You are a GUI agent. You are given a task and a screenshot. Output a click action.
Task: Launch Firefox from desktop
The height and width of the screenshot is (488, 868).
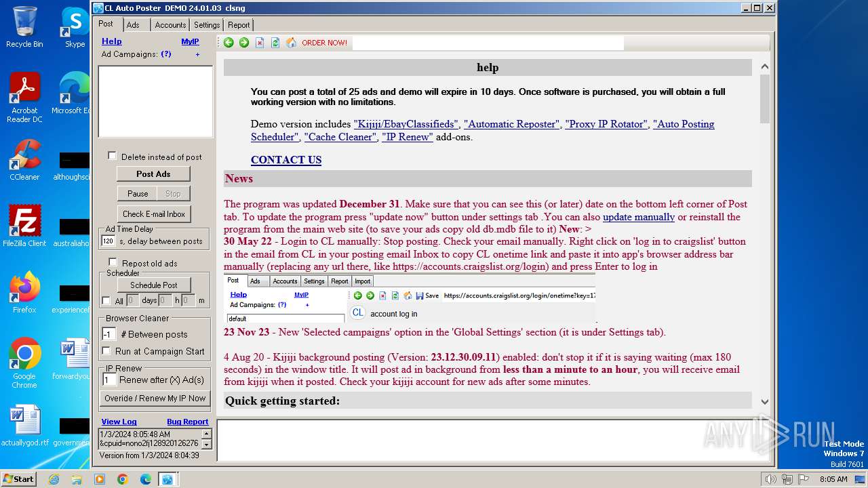(x=24, y=293)
